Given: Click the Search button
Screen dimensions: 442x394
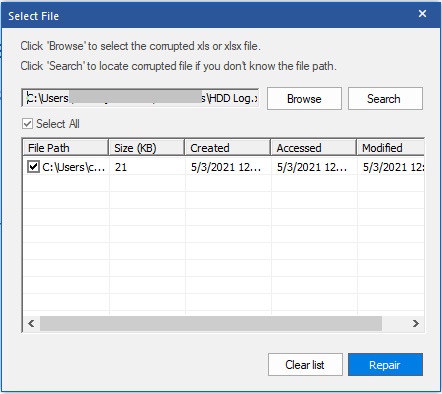Looking at the screenshot, I should click(385, 99).
